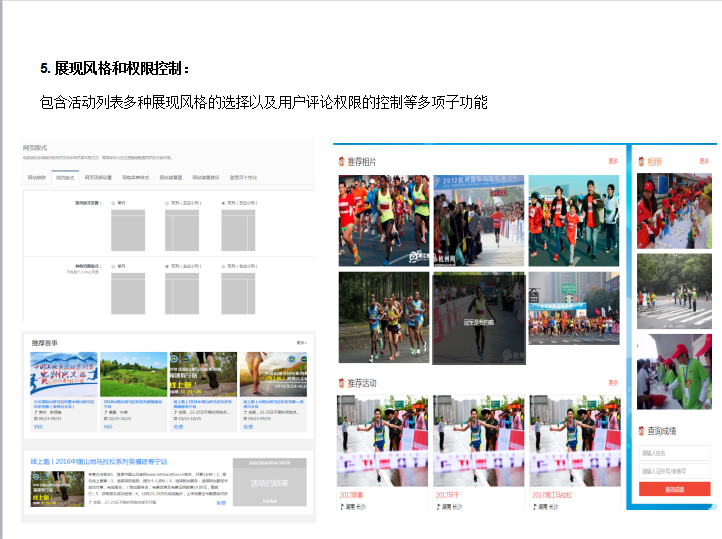Viewport: 722px width, 539px height.
Task: Click the 请输入姓名 name input field
Action: [675, 454]
